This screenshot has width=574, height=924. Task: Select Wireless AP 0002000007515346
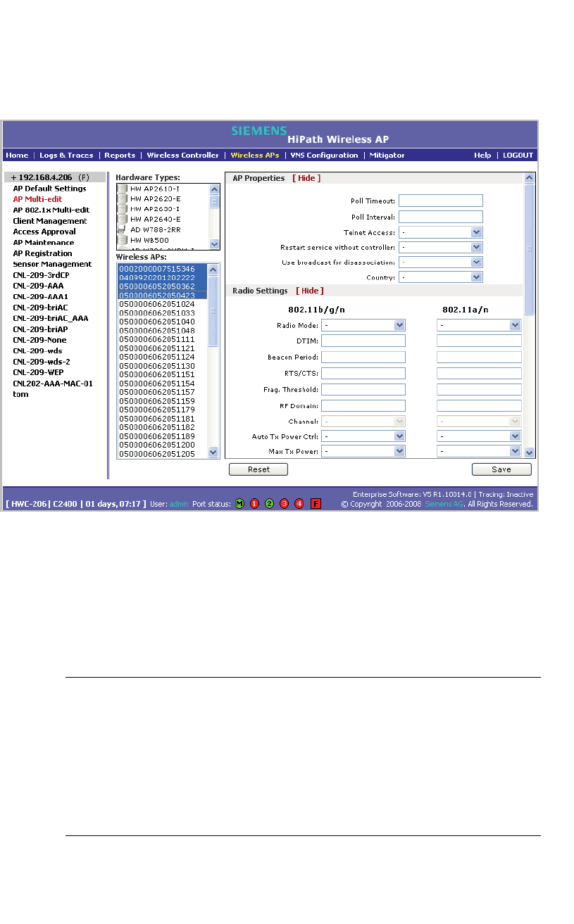(157, 269)
